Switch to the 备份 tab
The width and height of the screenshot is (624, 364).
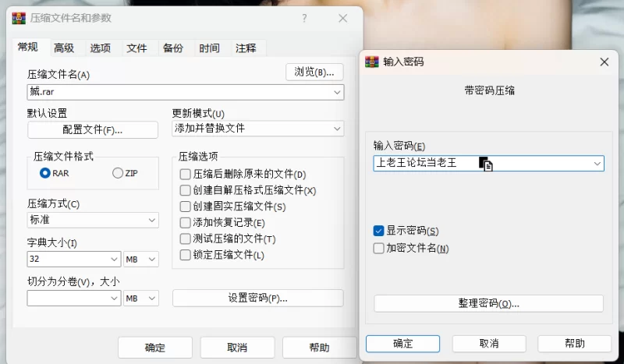point(172,48)
